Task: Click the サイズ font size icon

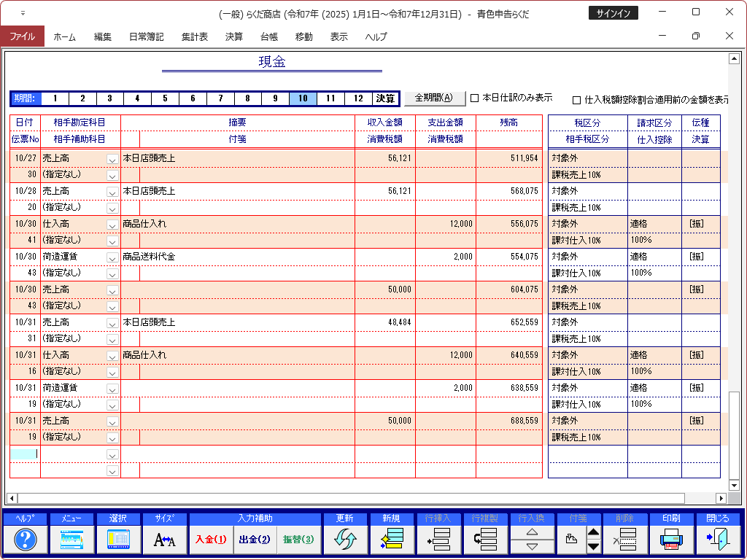Action: [164, 540]
